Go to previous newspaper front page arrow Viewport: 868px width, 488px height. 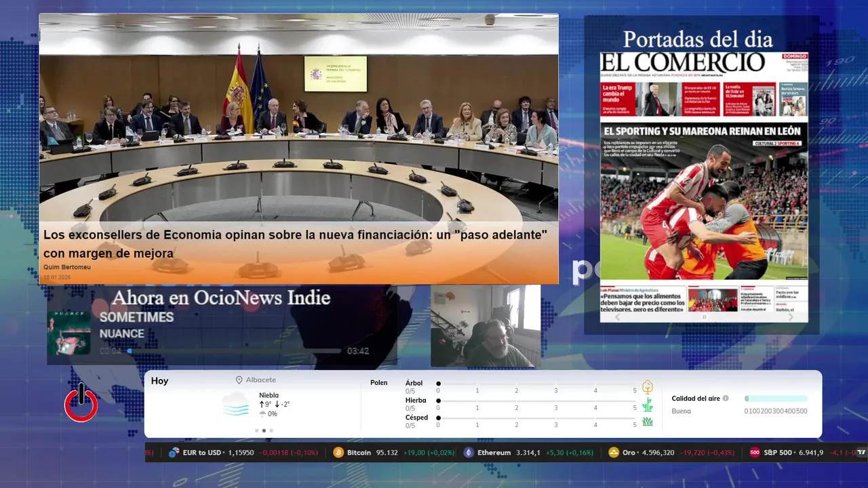pos(617,317)
